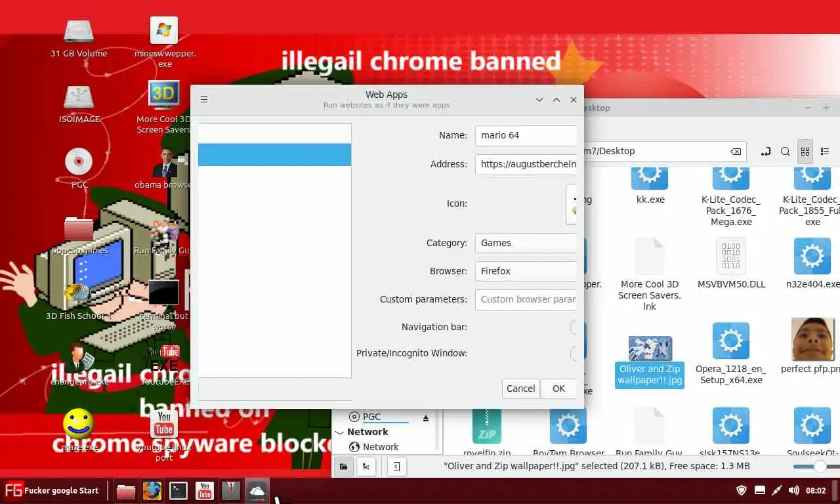Viewport: 840px width, 504px height.
Task: Toggle the Navigation bar switch
Action: click(x=574, y=327)
